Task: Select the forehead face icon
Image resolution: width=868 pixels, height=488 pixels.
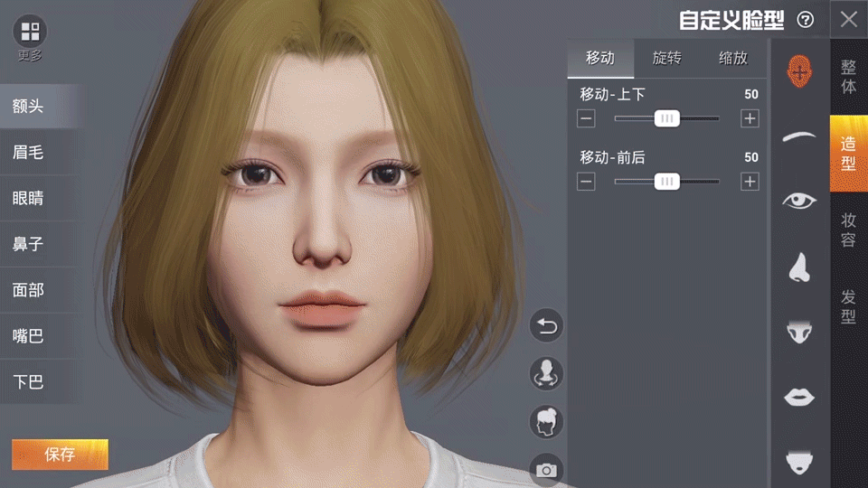Action: click(798, 70)
